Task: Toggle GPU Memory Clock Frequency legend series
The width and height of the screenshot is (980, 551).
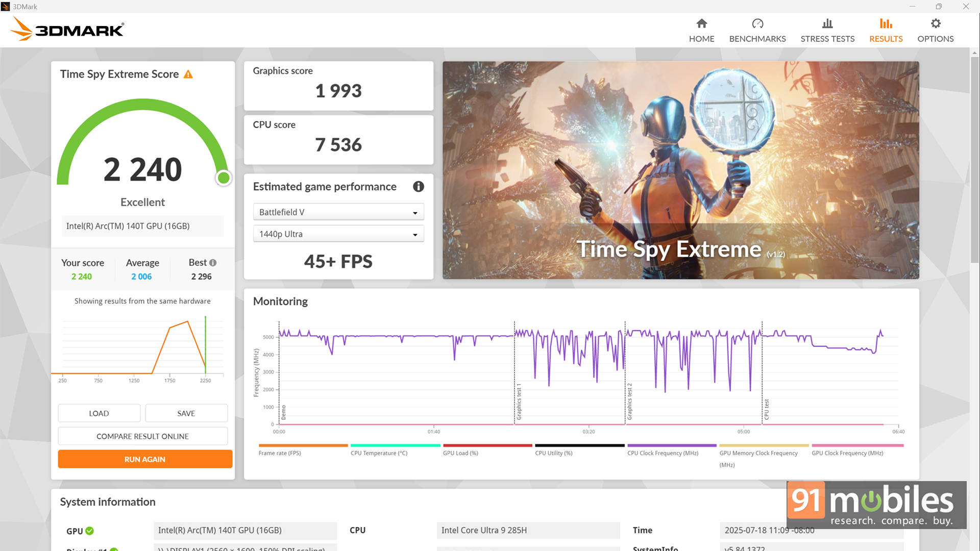Action: (x=764, y=456)
